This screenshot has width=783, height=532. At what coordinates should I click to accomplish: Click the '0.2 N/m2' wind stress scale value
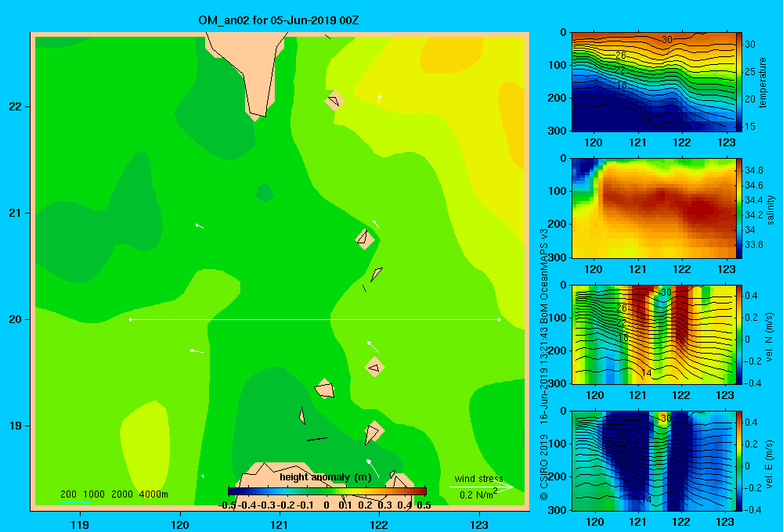pos(478,494)
